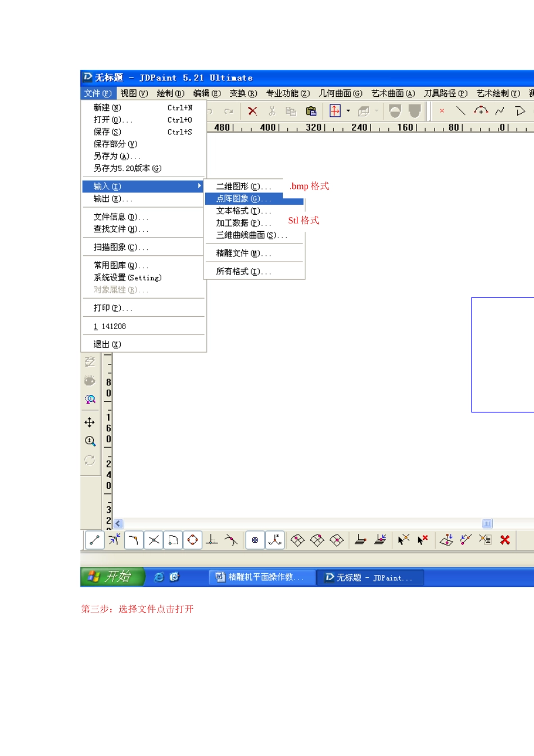
Task: Open the 艺术曲面(A) menu
Action: click(393, 93)
